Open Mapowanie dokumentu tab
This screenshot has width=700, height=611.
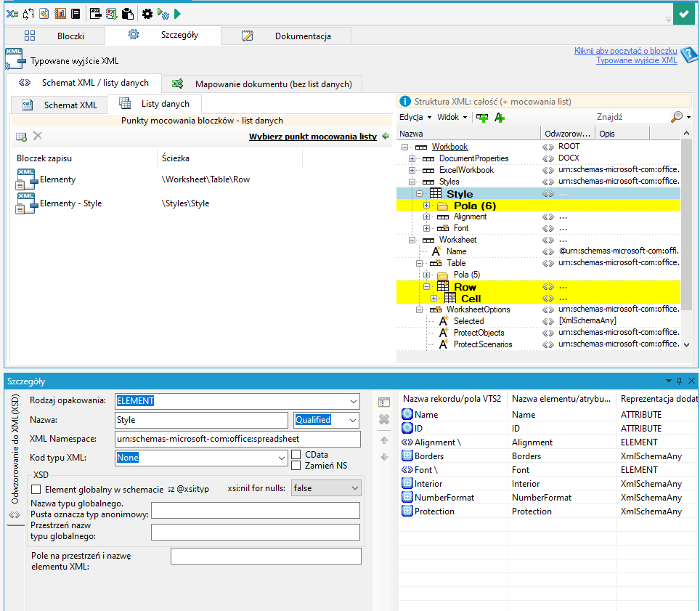[261, 84]
